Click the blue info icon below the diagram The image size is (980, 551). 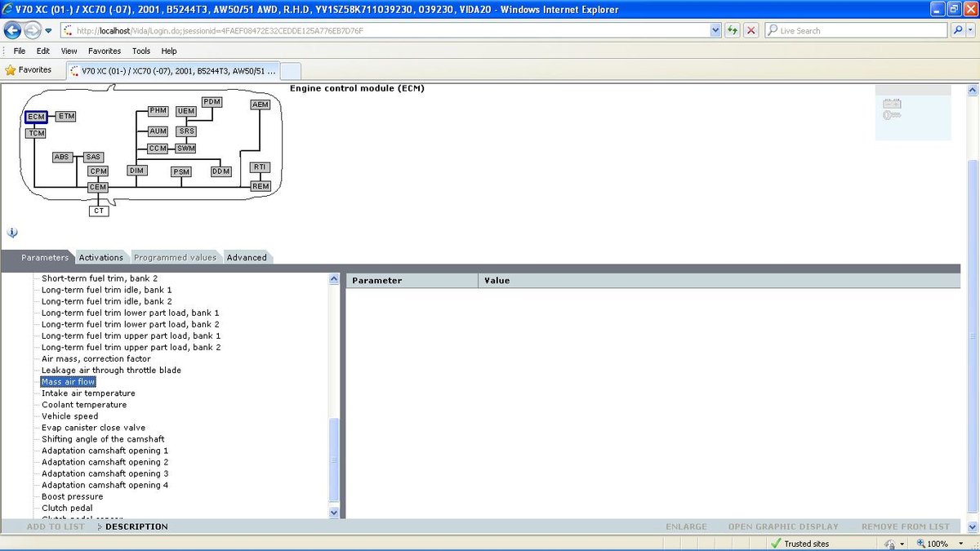tap(12, 233)
